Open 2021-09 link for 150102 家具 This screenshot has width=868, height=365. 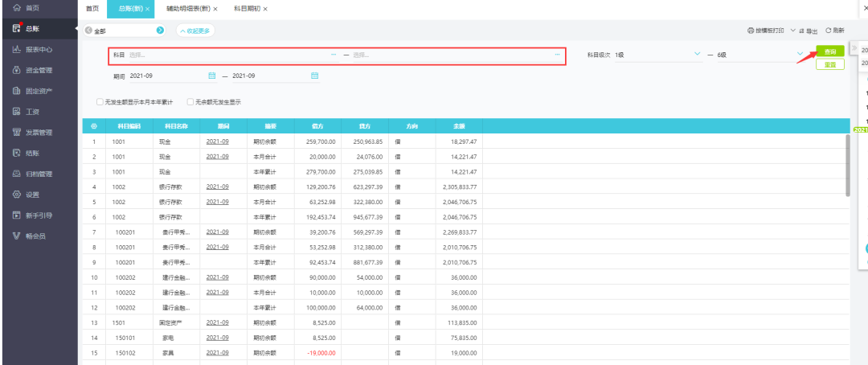tap(218, 352)
